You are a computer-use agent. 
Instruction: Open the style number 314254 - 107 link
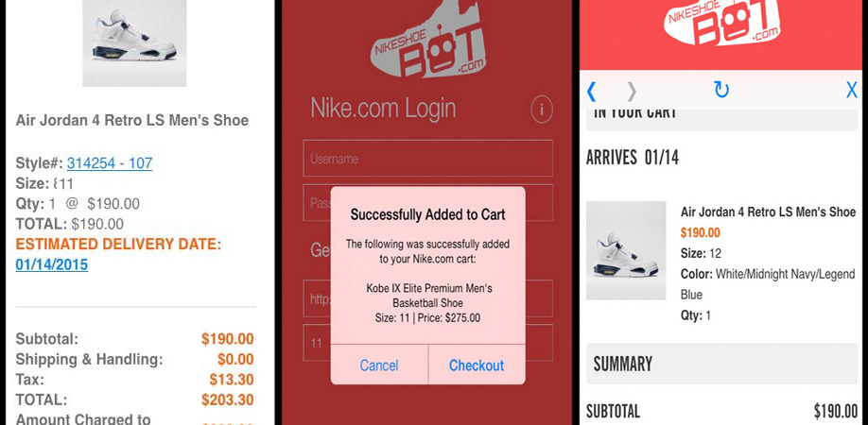(x=110, y=163)
